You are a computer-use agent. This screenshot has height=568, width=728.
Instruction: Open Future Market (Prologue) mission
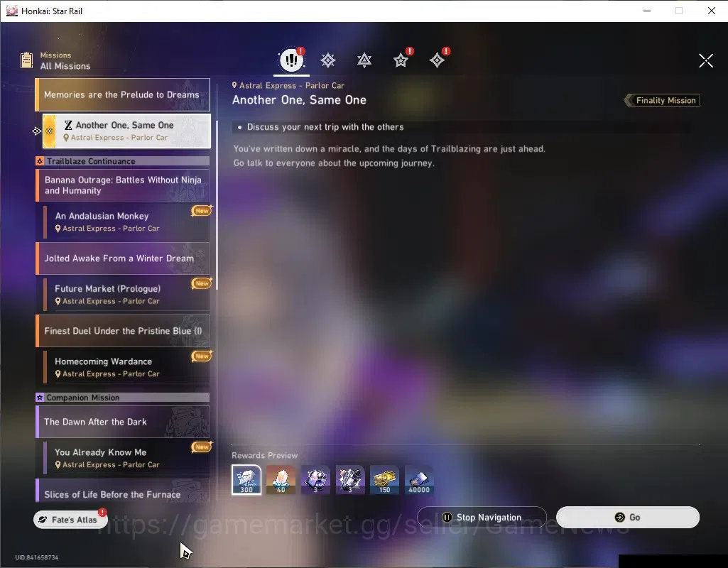[126, 294]
